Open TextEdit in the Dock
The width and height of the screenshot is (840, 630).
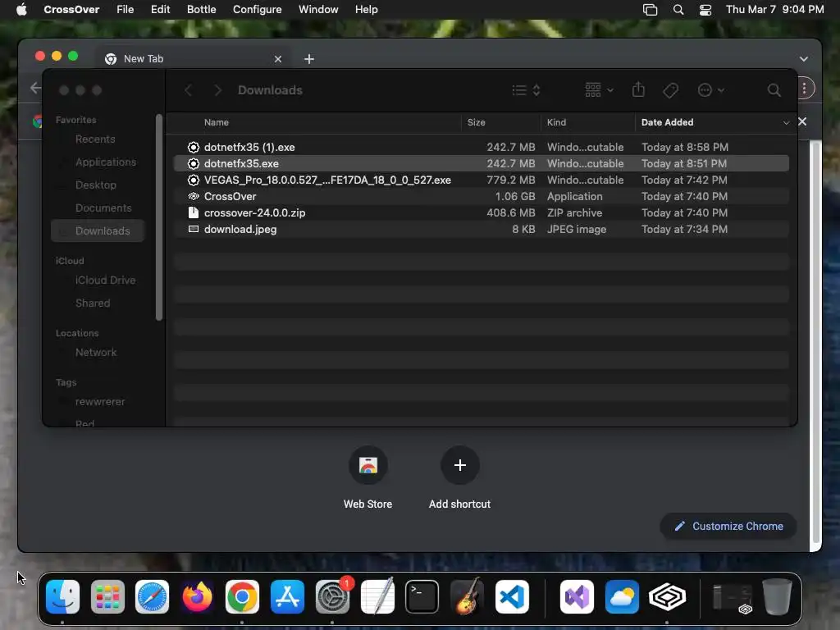[377, 596]
